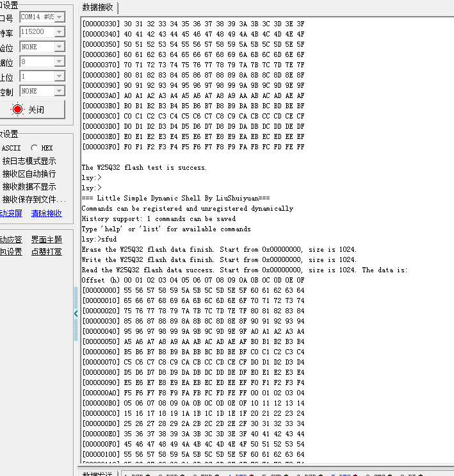Click the 'Commands can be registered' line

(x=188, y=208)
